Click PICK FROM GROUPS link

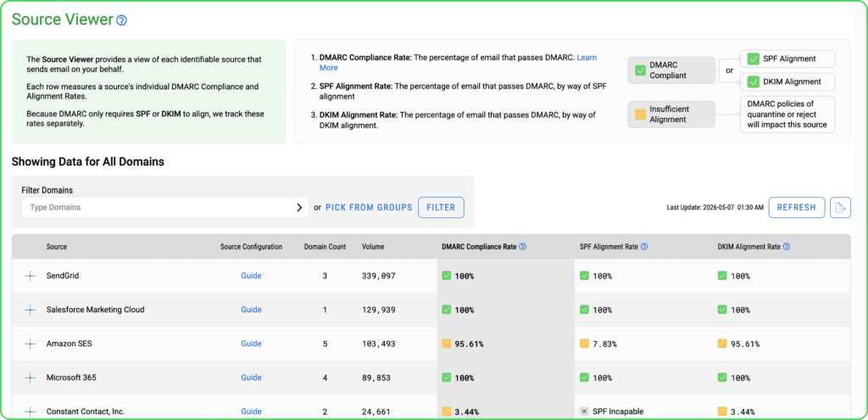[369, 208]
